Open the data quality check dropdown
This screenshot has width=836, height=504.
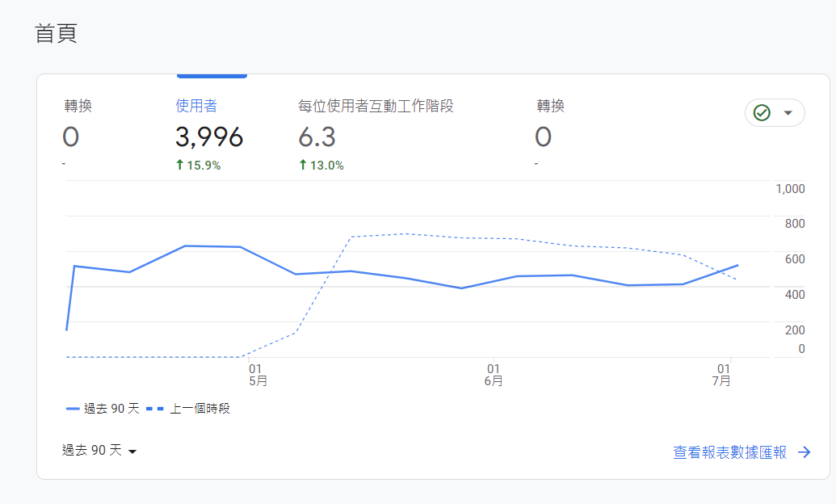coord(775,112)
